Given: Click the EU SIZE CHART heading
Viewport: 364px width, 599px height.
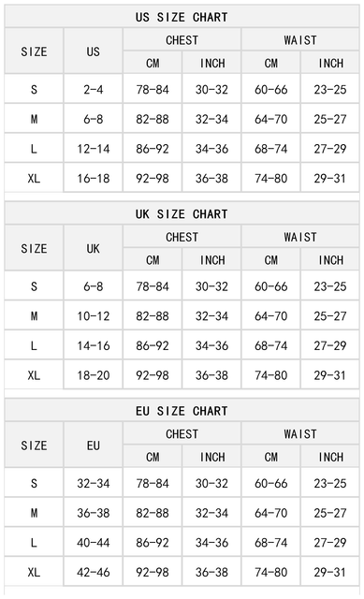Looking at the screenshot, I should pyautogui.click(x=182, y=411).
